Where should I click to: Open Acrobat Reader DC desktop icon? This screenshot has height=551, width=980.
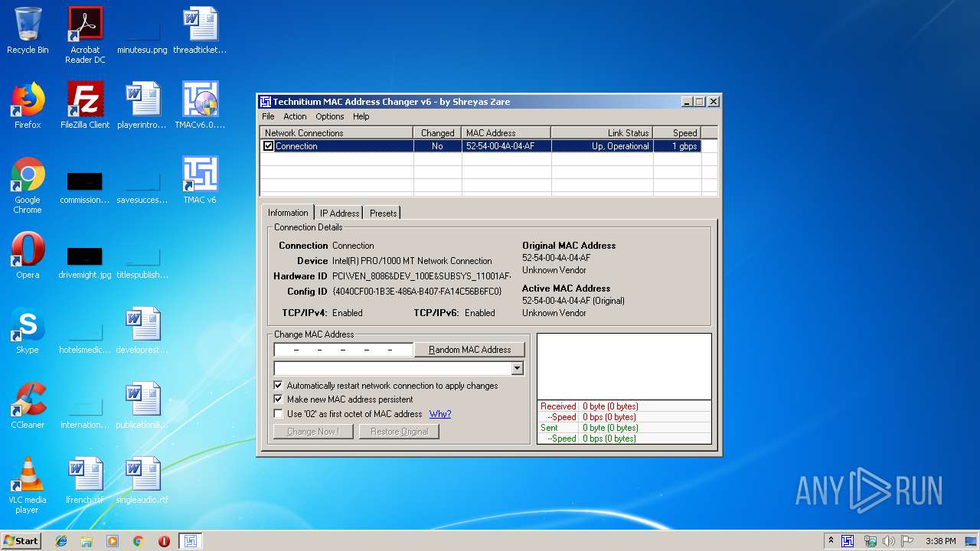tap(85, 34)
